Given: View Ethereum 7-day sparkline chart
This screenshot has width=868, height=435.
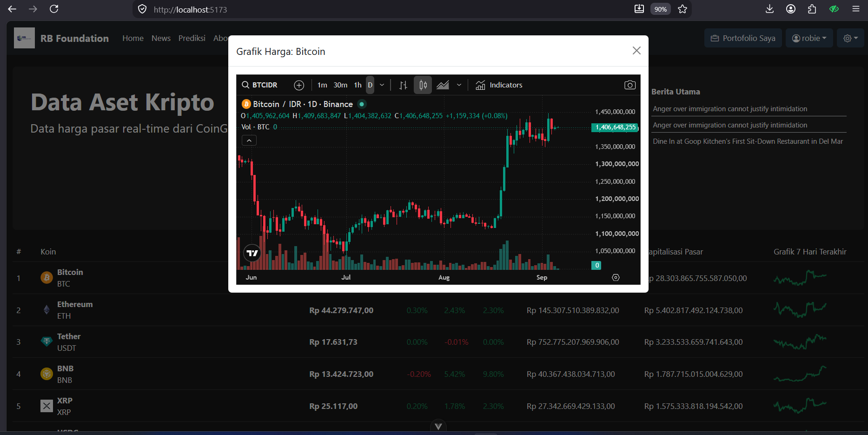Looking at the screenshot, I should [800, 310].
